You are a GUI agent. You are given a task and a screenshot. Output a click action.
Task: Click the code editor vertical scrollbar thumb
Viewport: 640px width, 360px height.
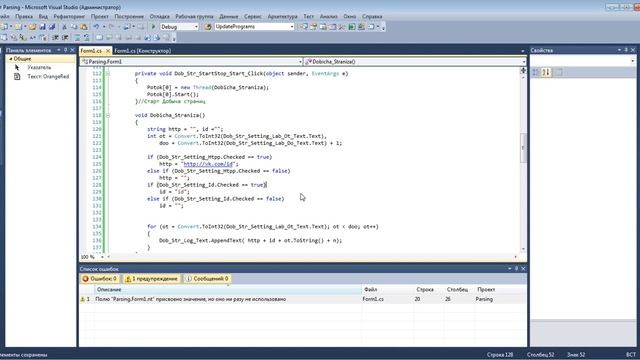pyautogui.click(x=523, y=148)
